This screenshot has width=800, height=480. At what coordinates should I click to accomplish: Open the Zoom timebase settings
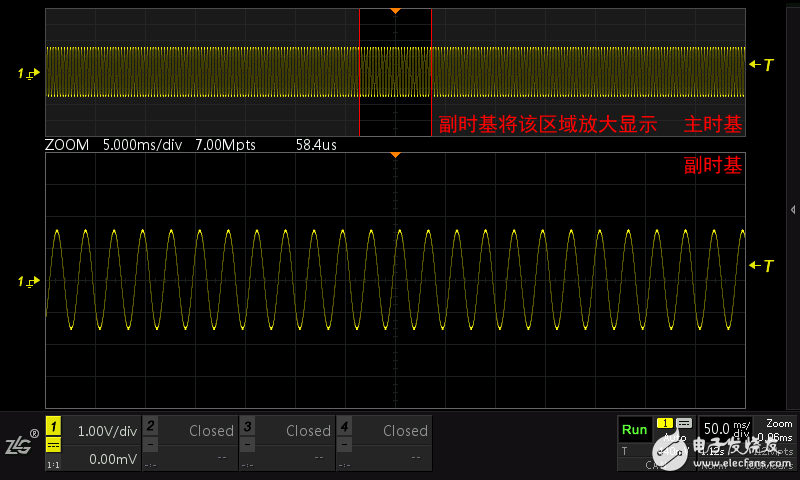[777, 431]
